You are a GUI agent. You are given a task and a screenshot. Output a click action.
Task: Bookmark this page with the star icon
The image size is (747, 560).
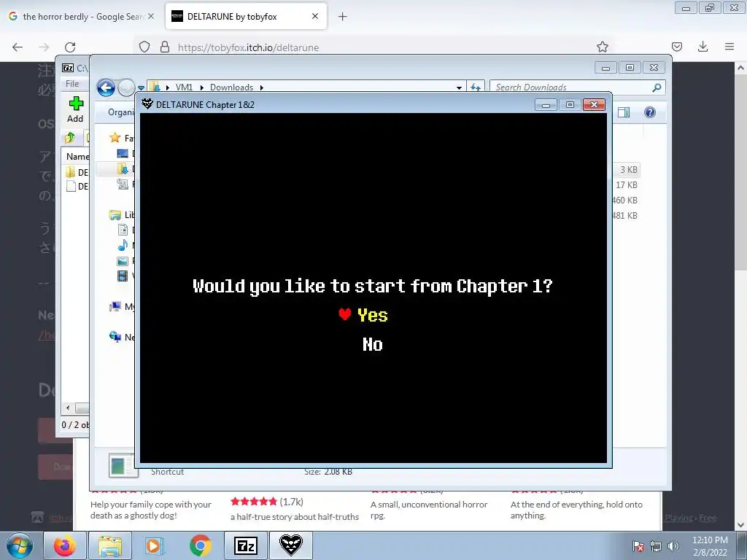(602, 47)
